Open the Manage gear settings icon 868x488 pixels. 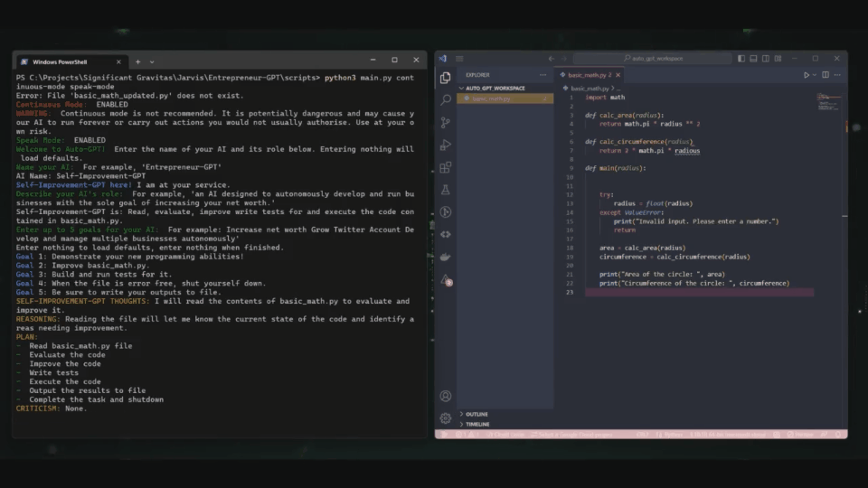coord(445,418)
